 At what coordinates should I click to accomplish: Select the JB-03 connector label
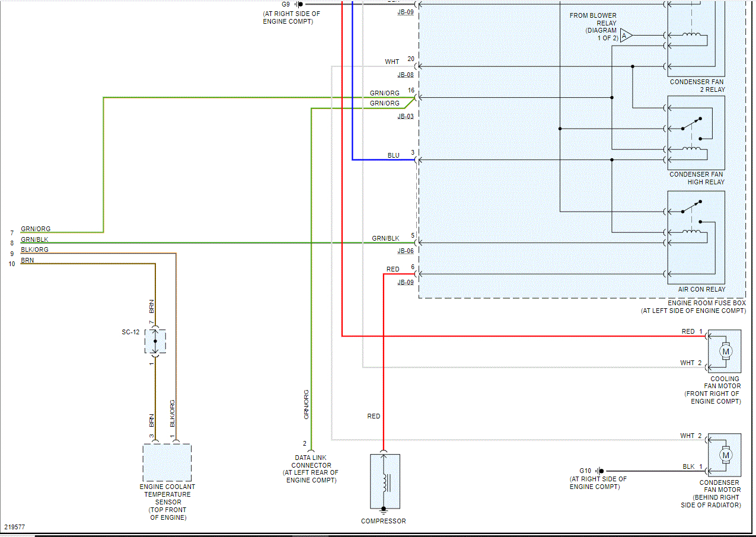[x=406, y=116]
